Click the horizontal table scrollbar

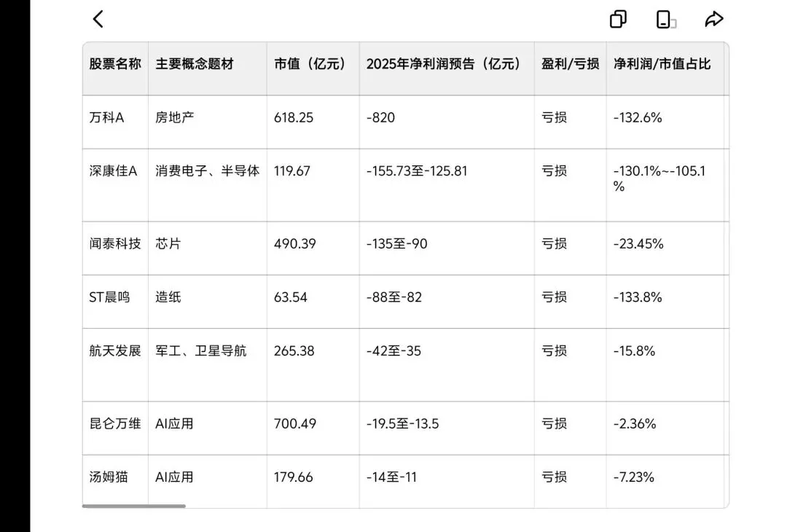[x=134, y=506]
